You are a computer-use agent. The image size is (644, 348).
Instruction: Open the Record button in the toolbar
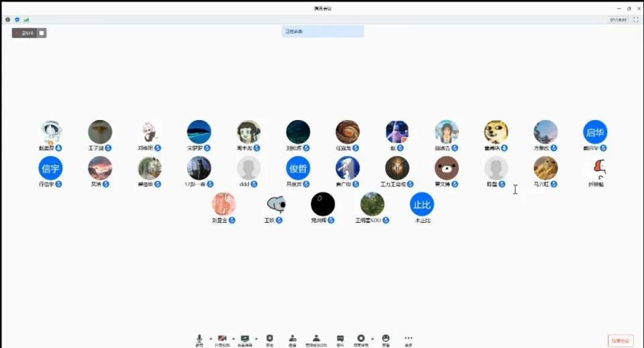361,339
